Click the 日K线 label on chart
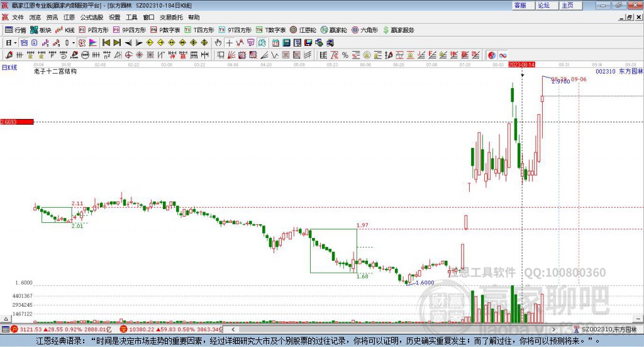 pyautogui.click(x=9, y=67)
